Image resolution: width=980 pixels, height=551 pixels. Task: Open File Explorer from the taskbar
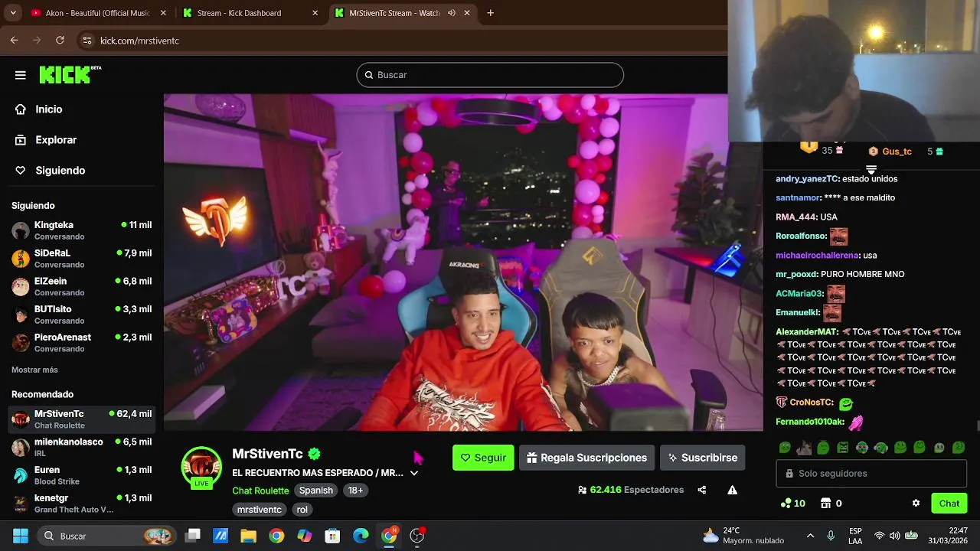click(248, 536)
